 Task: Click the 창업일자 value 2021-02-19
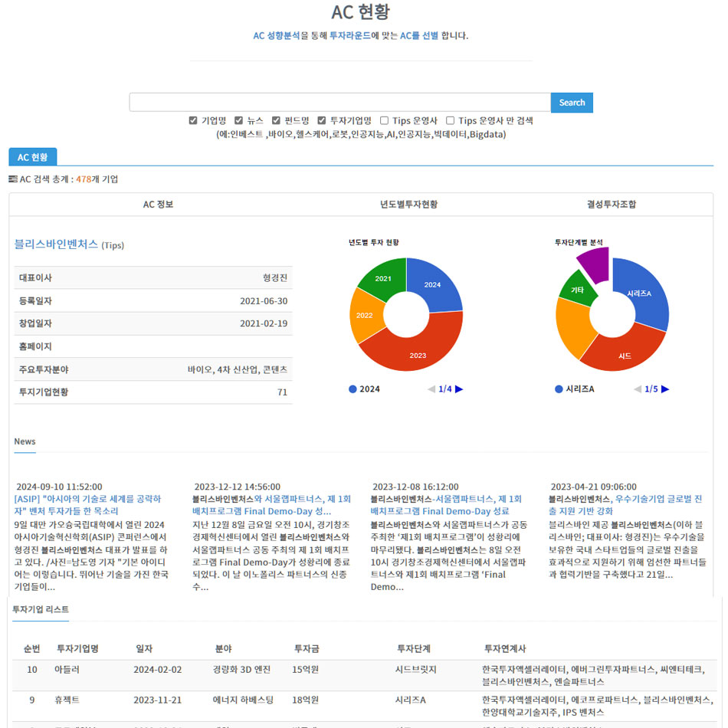coord(264,323)
